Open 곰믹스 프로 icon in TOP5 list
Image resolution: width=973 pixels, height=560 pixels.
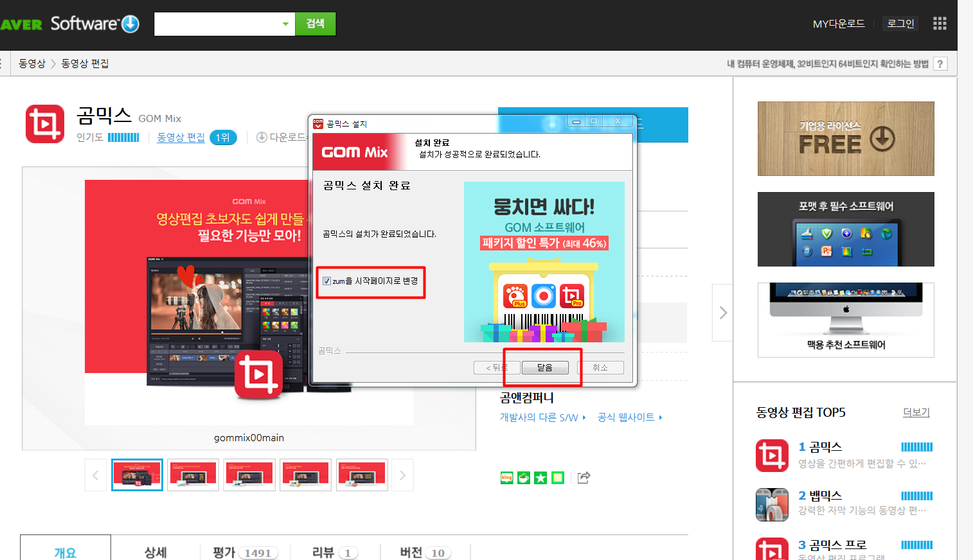pos(772,549)
